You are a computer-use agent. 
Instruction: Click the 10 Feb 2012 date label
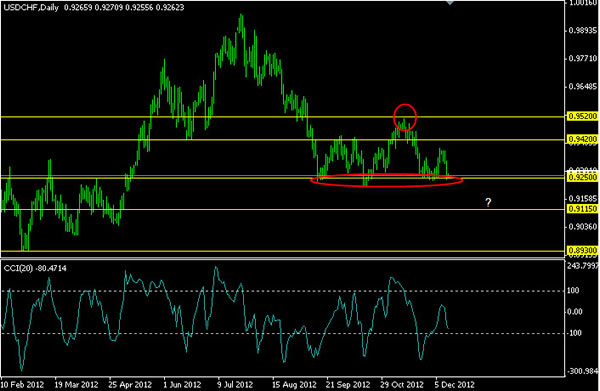[x=22, y=384]
